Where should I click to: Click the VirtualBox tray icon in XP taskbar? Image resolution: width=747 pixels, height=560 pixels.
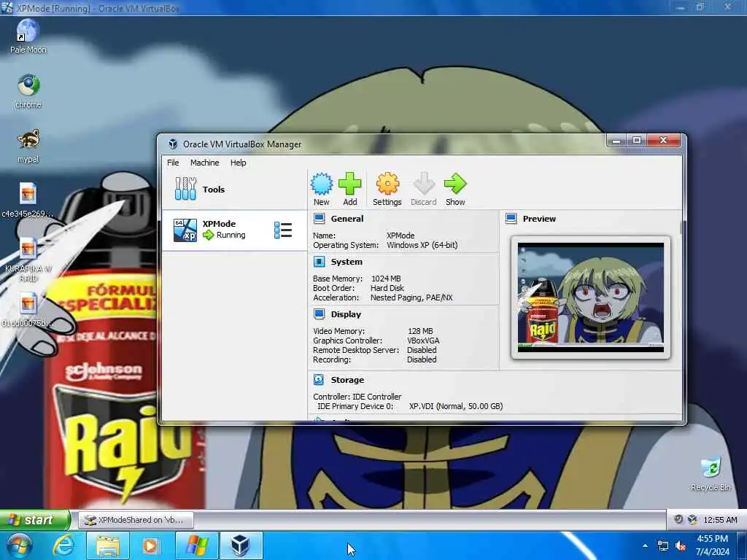click(693, 519)
